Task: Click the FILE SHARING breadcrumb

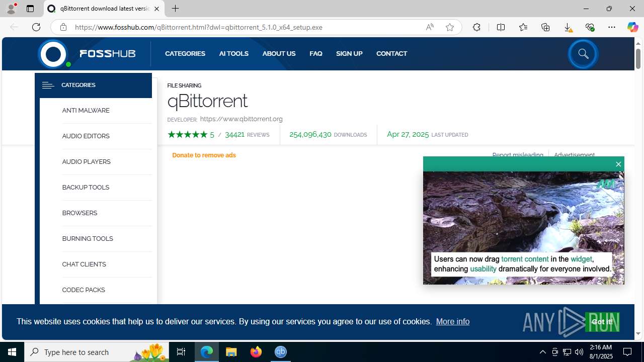Action: (x=184, y=86)
